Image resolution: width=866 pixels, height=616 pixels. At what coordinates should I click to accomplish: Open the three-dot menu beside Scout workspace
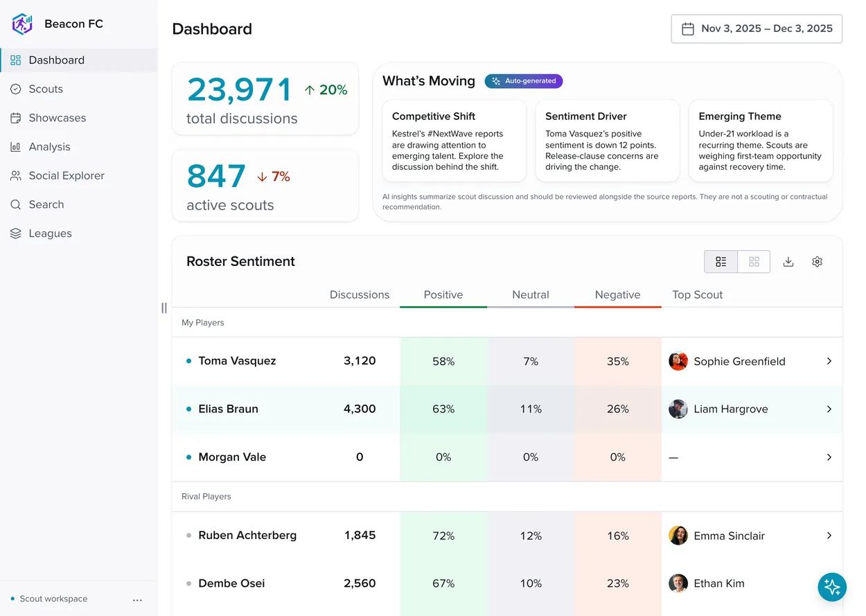point(137,600)
